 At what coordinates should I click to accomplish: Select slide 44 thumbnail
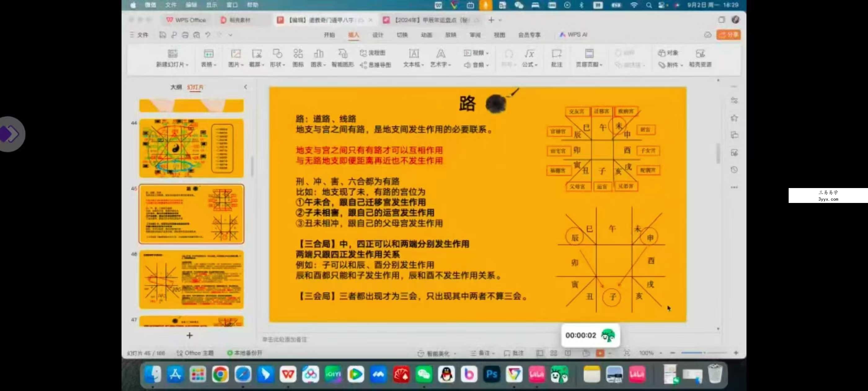(191, 148)
